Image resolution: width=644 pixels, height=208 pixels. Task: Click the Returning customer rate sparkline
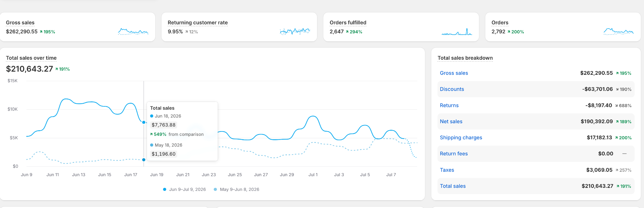point(295,32)
